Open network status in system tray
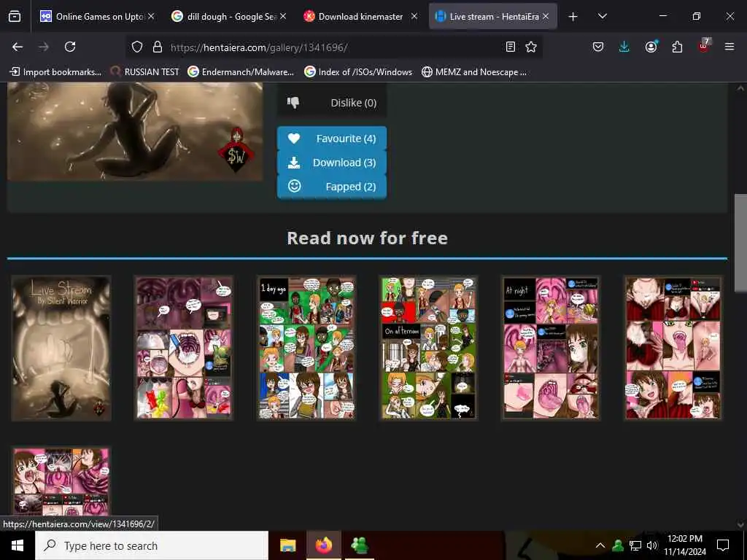The height and width of the screenshot is (560, 747). (x=635, y=545)
